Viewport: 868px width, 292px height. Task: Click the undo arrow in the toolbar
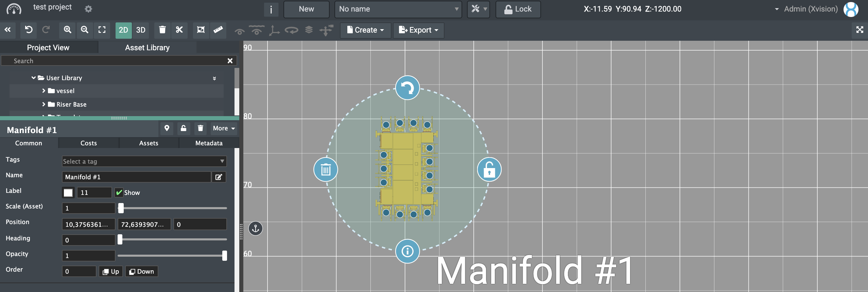click(x=29, y=30)
